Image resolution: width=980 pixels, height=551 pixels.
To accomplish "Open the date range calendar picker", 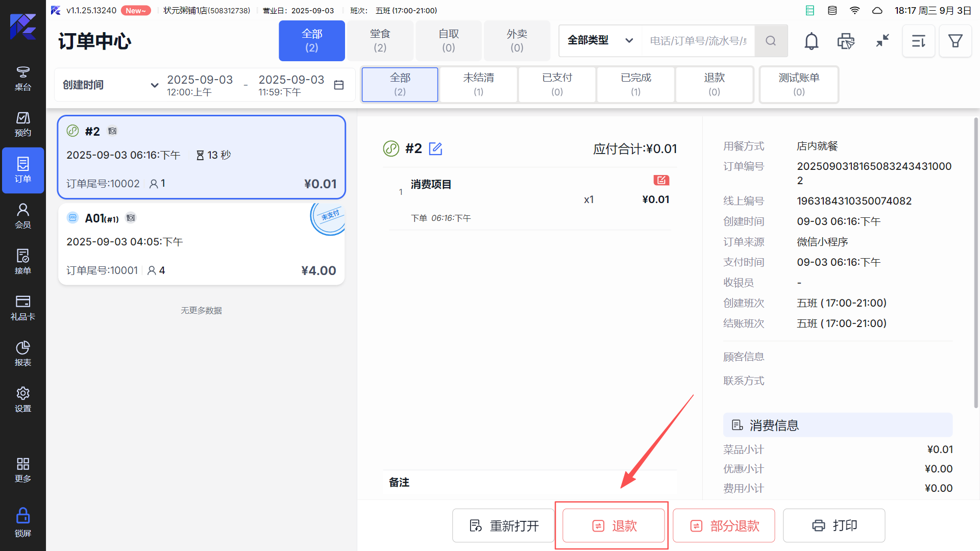I will [338, 85].
